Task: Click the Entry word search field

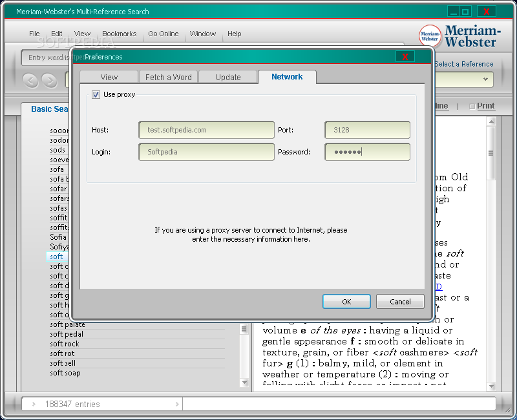Action: coord(46,58)
